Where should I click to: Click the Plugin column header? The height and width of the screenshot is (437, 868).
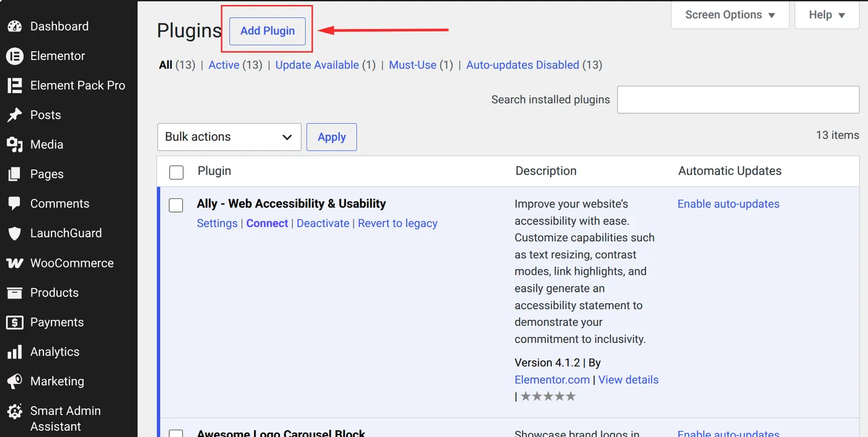pyautogui.click(x=215, y=171)
